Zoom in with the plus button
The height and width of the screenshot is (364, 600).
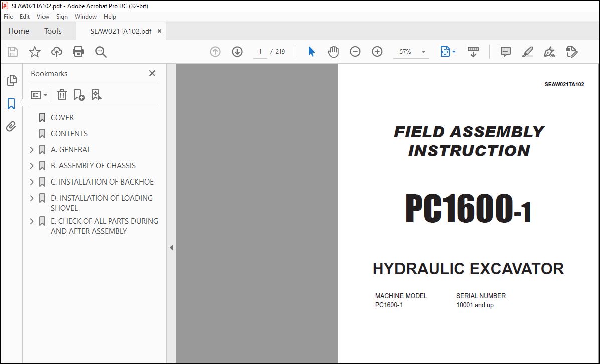[377, 52]
